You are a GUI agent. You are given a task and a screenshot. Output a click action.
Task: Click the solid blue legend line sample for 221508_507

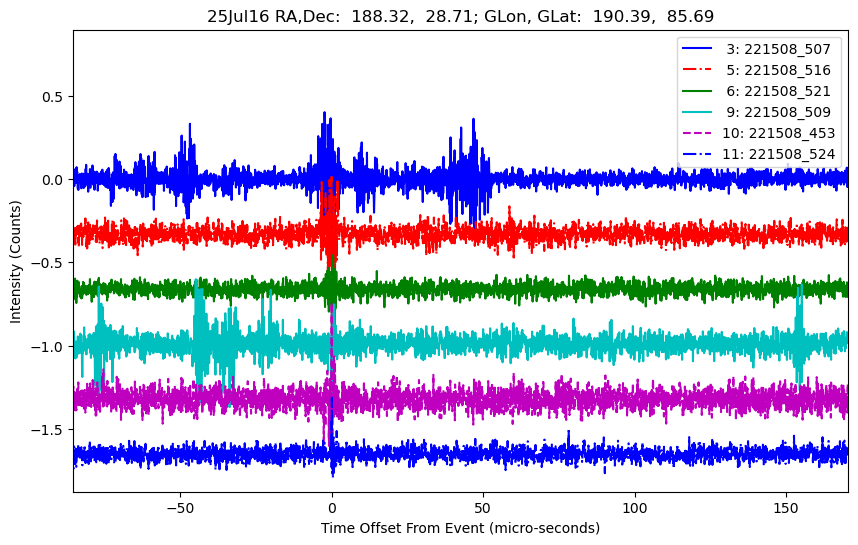point(697,49)
